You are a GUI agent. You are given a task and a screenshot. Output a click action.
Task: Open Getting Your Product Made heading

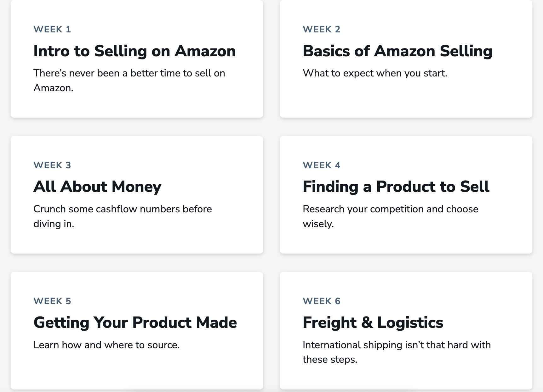tap(135, 322)
